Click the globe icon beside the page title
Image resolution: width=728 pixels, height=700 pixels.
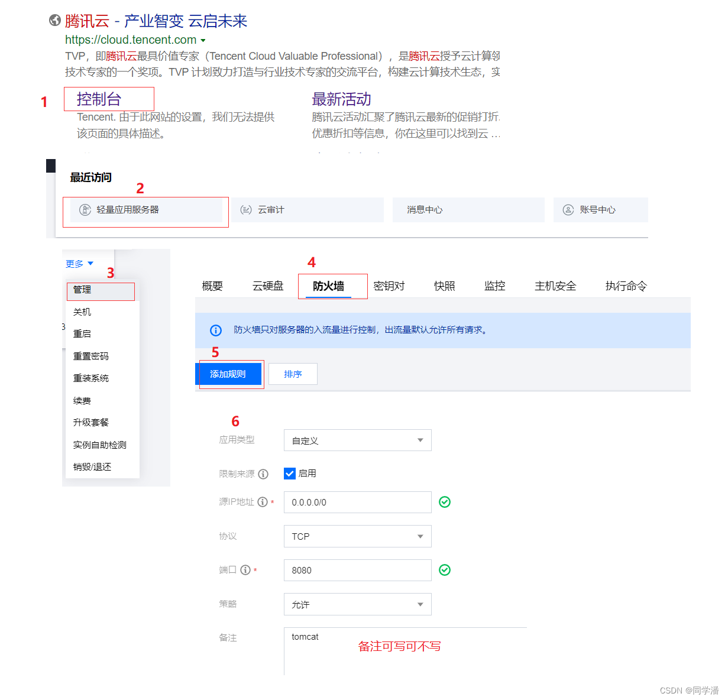click(x=55, y=20)
